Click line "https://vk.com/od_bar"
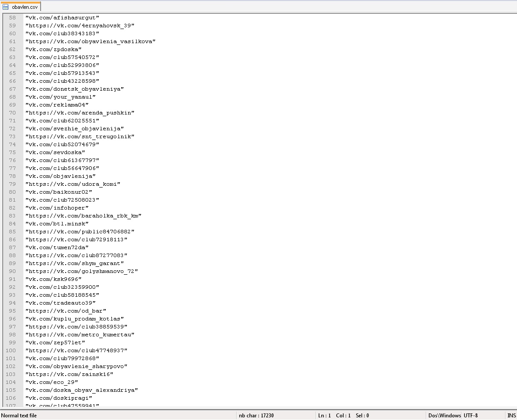The image size is (517, 420). (66, 311)
